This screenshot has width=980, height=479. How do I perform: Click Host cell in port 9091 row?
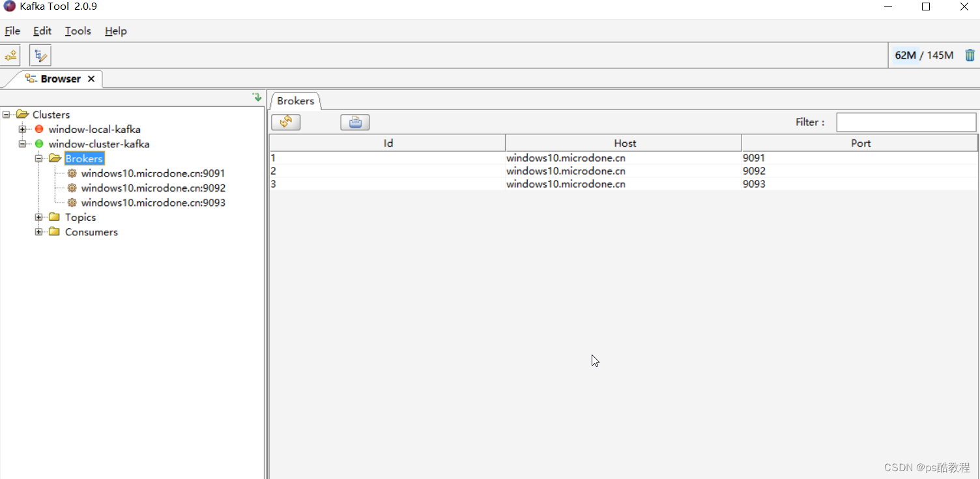pos(624,158)
